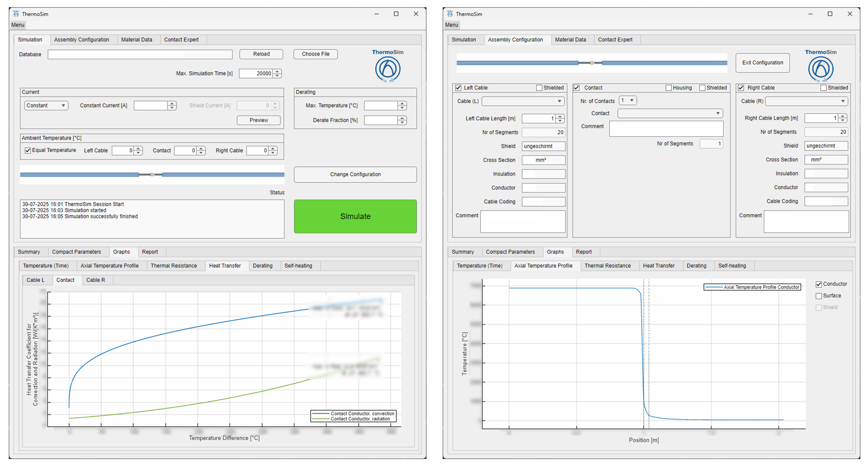Increase Left Cable Length with up arrow
The width and height of the screenshot is (868, 467).
tap(560, 116)
